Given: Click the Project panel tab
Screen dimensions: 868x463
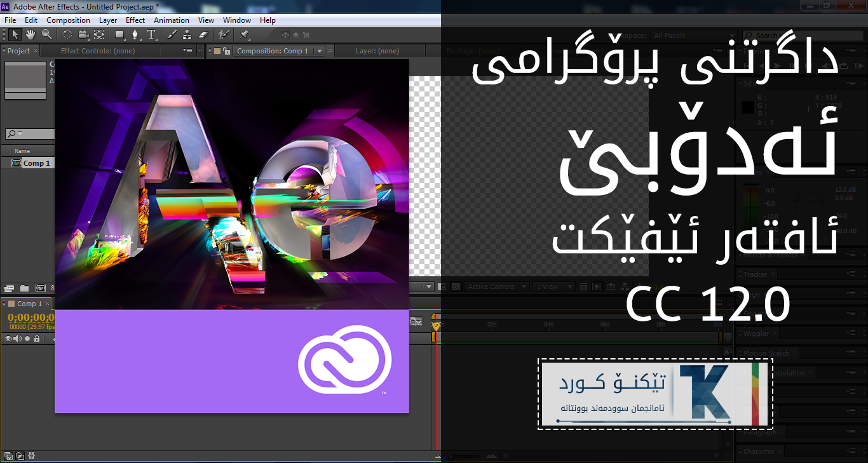Looking at the screenshot, I should tap(18, 51).
